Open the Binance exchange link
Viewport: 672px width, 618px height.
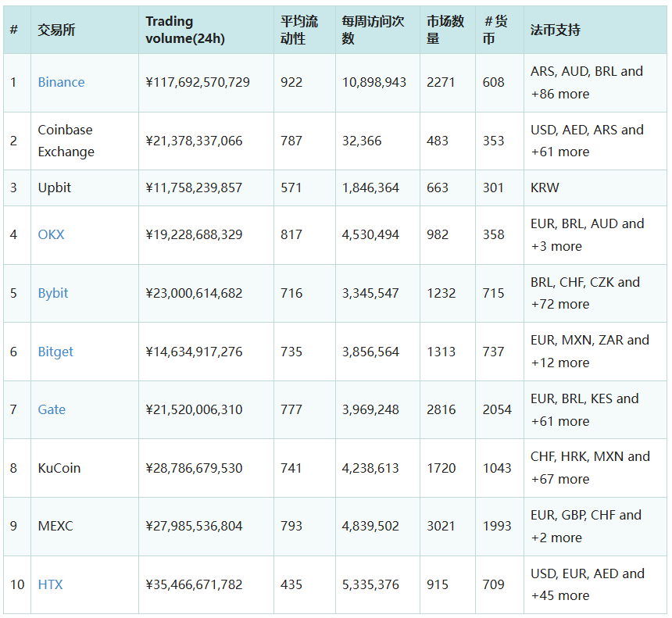click(x=61, y=82)
